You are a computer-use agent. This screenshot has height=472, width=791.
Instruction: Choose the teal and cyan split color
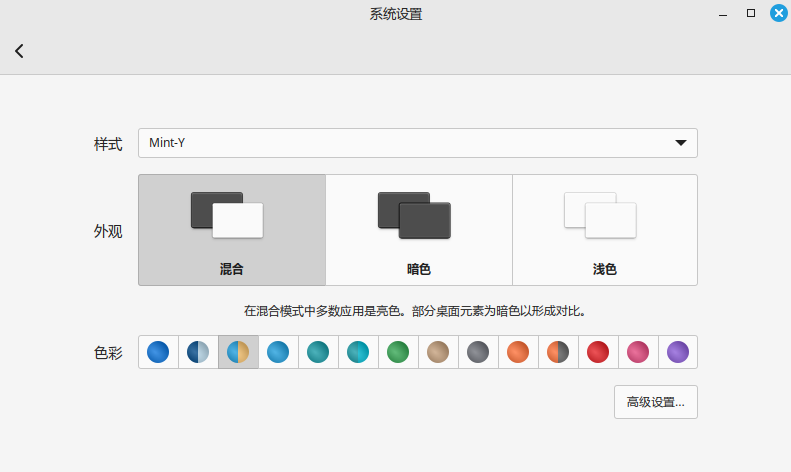358,352
